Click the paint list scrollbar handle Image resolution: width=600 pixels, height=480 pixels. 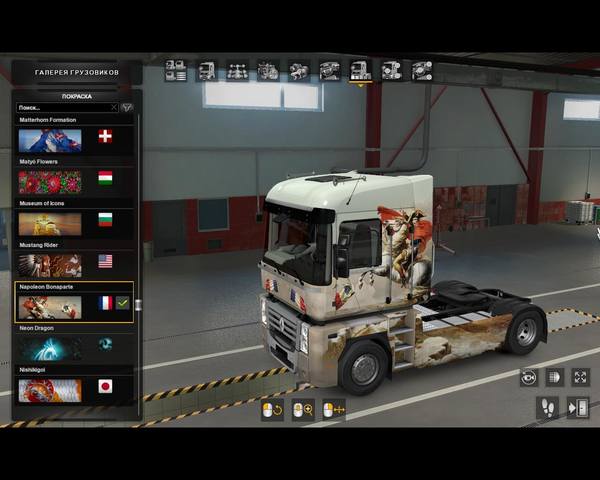[138, 304]
